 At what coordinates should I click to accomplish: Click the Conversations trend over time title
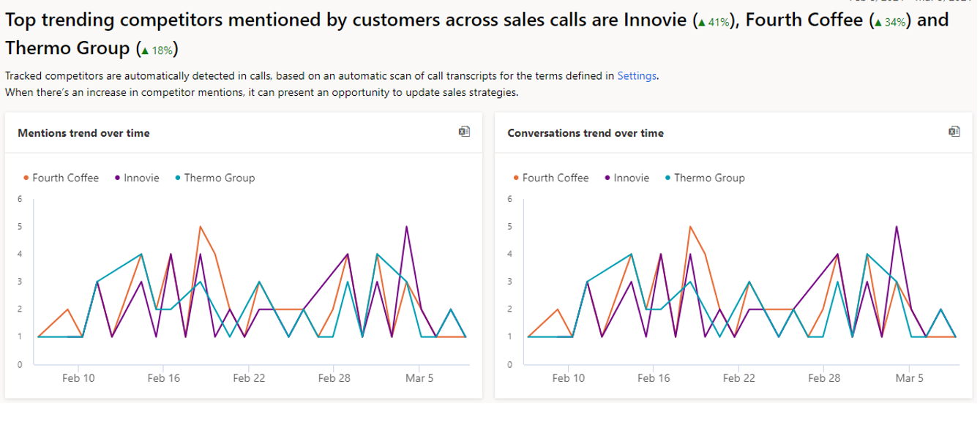586,133
